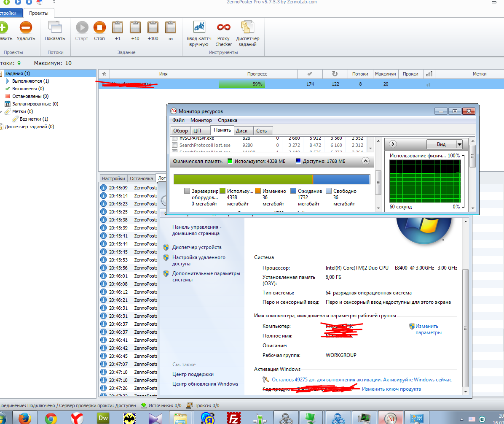The width and height of the screenshot is (504, 424).
Task: Select Диспетчер заданий (0) in tree
Action: click(x=29, y=127)
